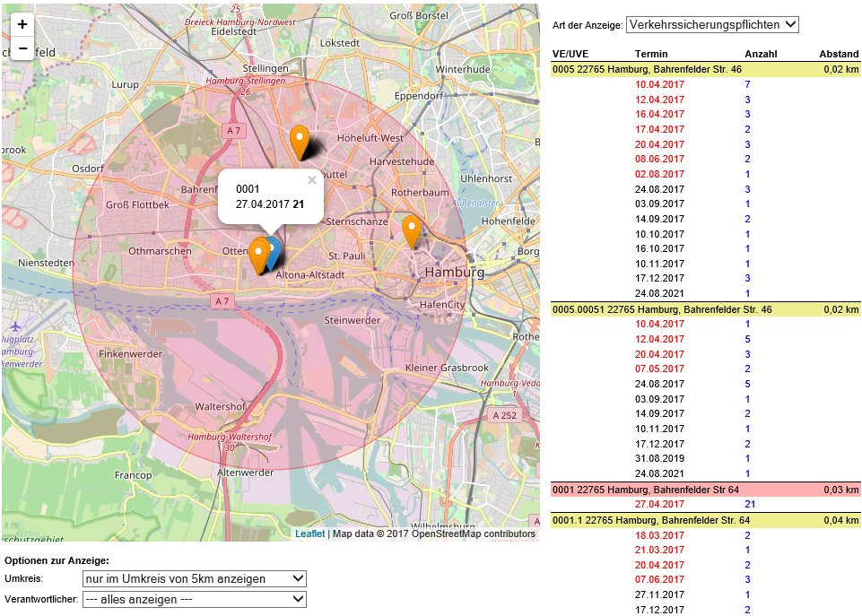
Task: Close the 0001 map popup
Action: tap(312, 179)
